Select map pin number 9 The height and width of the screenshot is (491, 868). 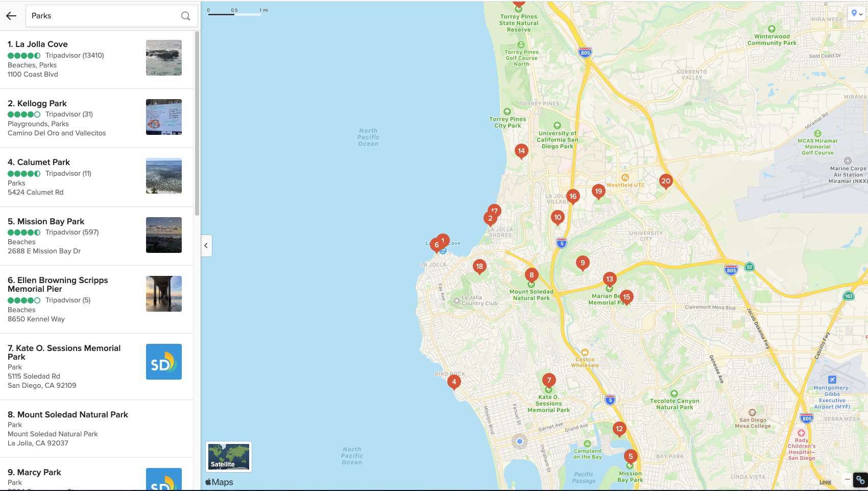583,263
